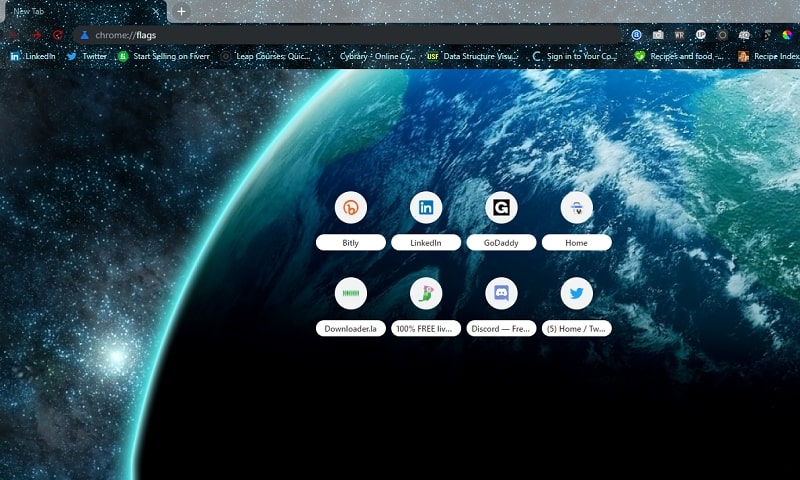This screenshot has width=800, height=480.
Task: Focus the chrome://flags address bar
Action: point(347,35)
